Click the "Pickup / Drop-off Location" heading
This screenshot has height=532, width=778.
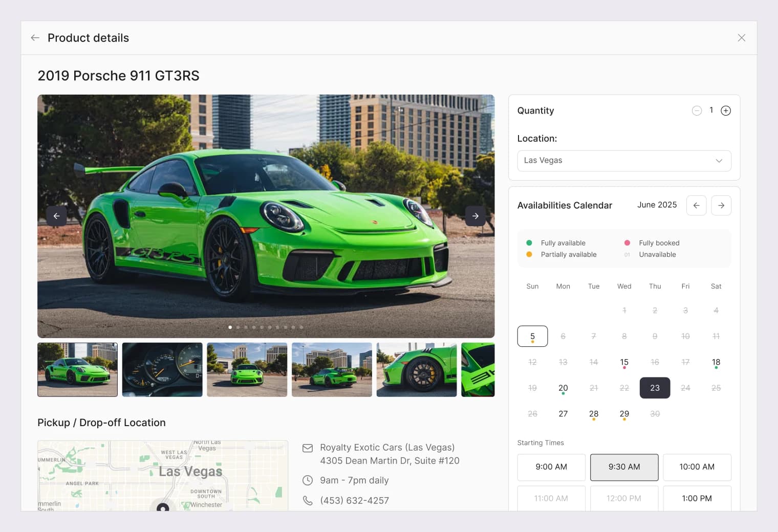(101, 423)
